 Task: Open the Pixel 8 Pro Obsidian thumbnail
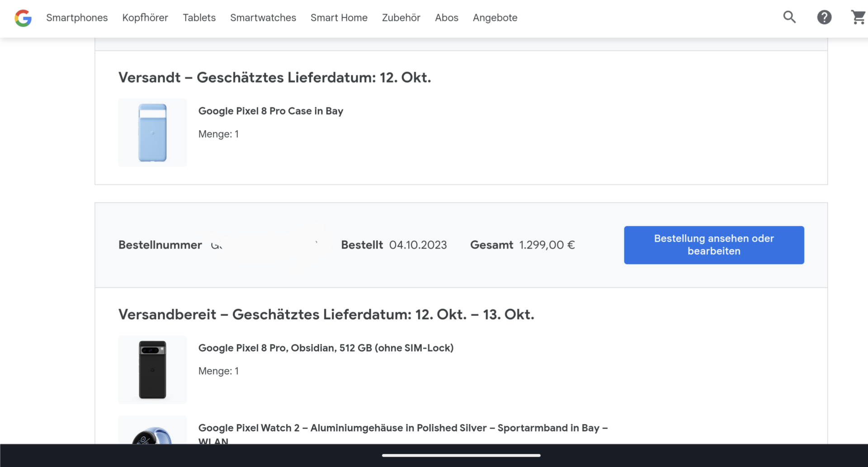[152, 369]
